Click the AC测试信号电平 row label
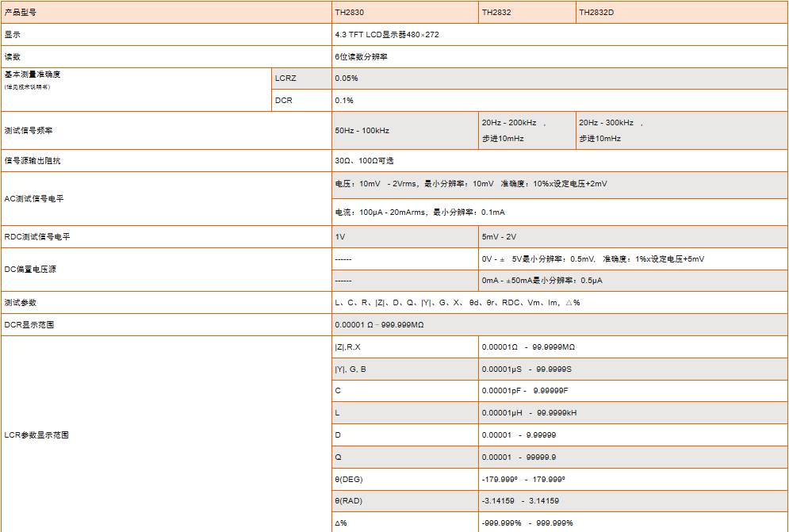 tap(166, 199)
